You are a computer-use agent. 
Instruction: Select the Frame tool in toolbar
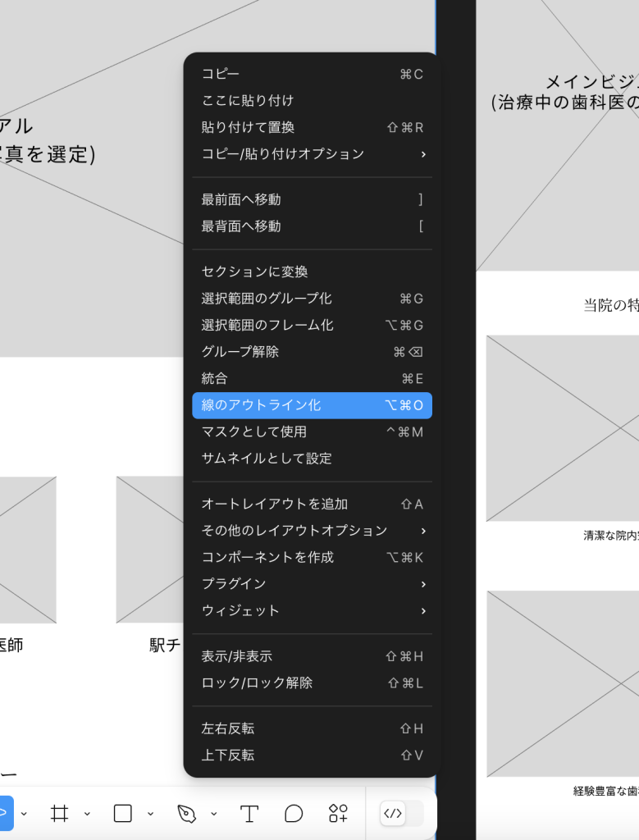pyautogui.click(x=59, y=813)
